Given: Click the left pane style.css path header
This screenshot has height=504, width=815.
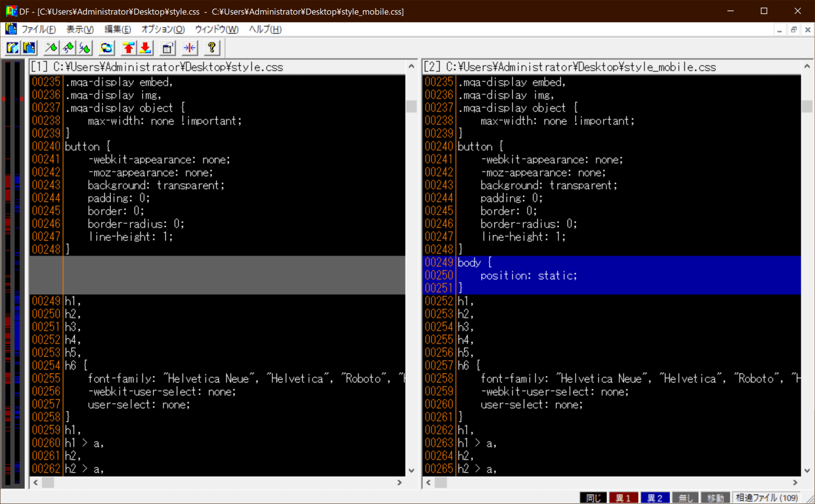Looking at the screenshot, I should [218, 67].
